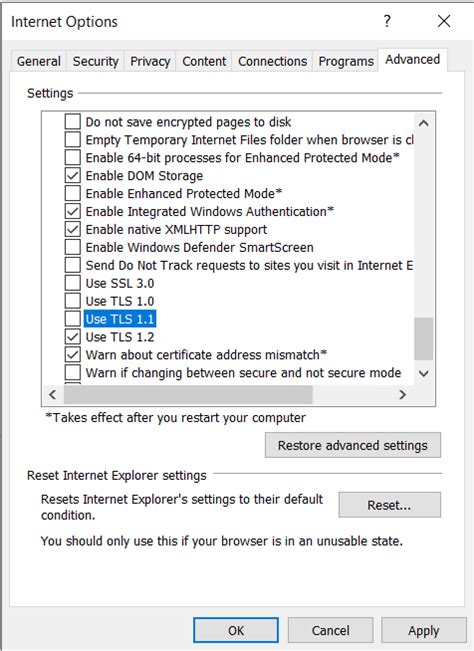Click the Apply button

[x=424, y=630]
